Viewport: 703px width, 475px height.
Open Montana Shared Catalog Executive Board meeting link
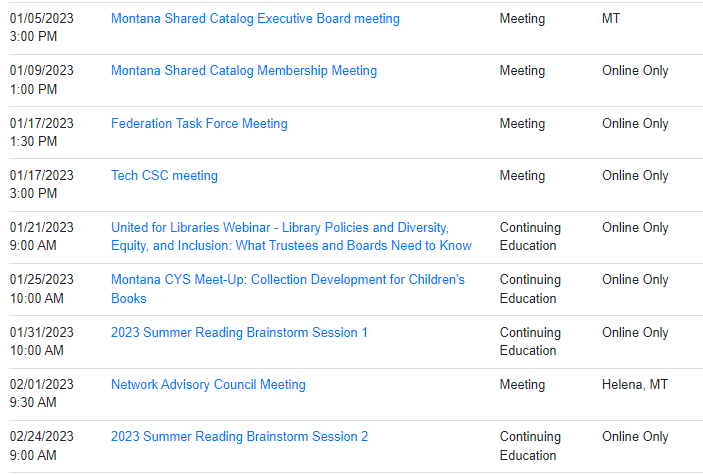tap(255, 19)
